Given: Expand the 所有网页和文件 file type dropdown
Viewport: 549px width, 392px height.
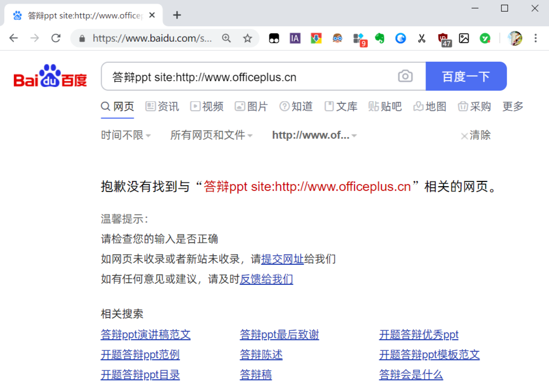Looking at the screenshot, I should [x=211, y=135].
